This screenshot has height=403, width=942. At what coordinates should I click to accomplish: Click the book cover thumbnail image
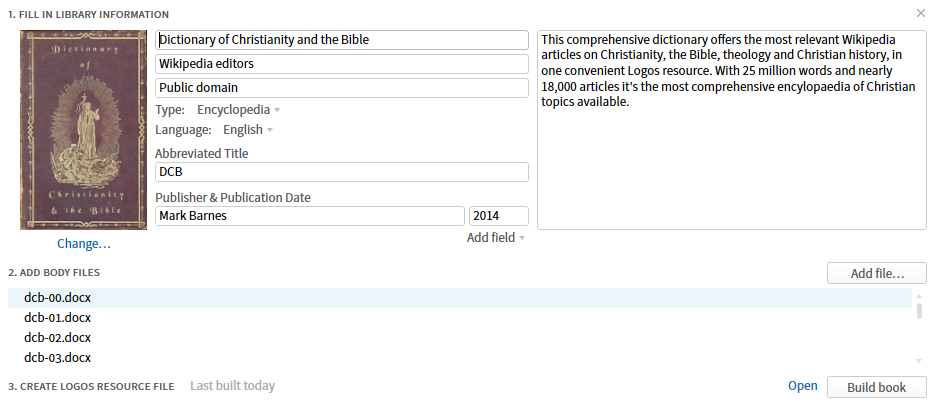point(84,130)
